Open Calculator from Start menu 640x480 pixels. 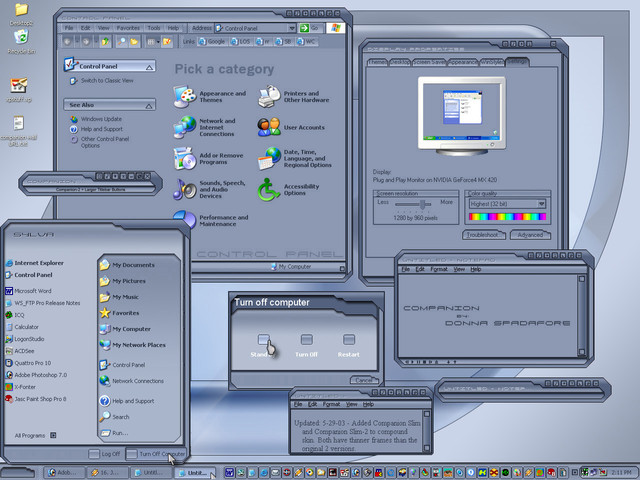[22, 327]
